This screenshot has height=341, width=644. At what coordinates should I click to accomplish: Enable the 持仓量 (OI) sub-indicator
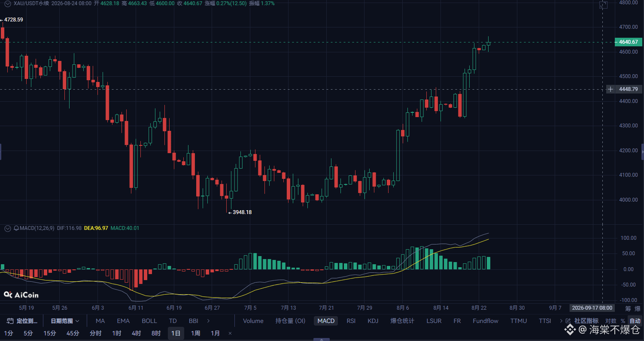[290, 321]
